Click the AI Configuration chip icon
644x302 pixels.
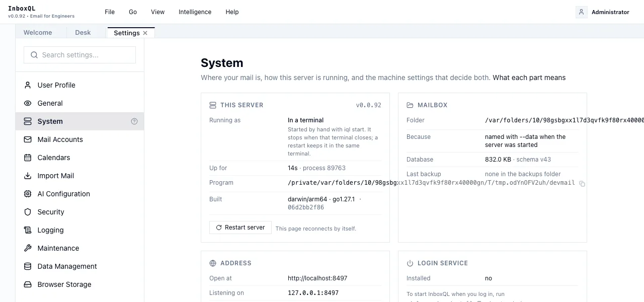click(x=28, y=194)
